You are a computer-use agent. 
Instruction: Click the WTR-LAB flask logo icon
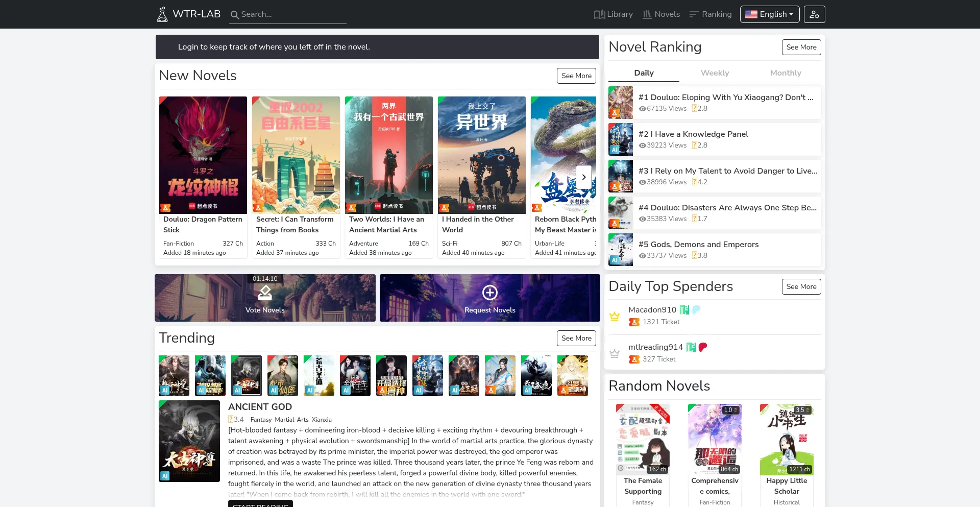click(162, 14)
